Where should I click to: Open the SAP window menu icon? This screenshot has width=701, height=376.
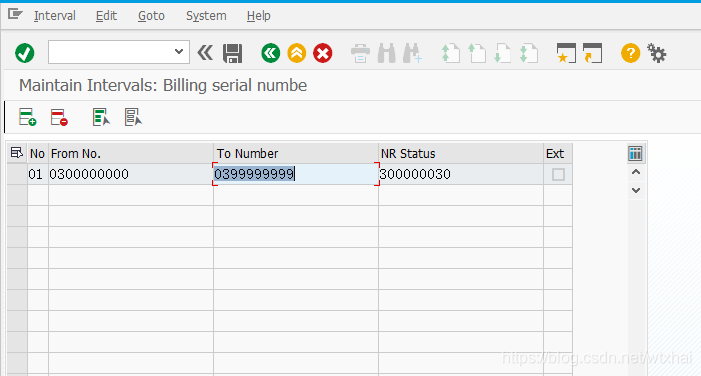15,14
